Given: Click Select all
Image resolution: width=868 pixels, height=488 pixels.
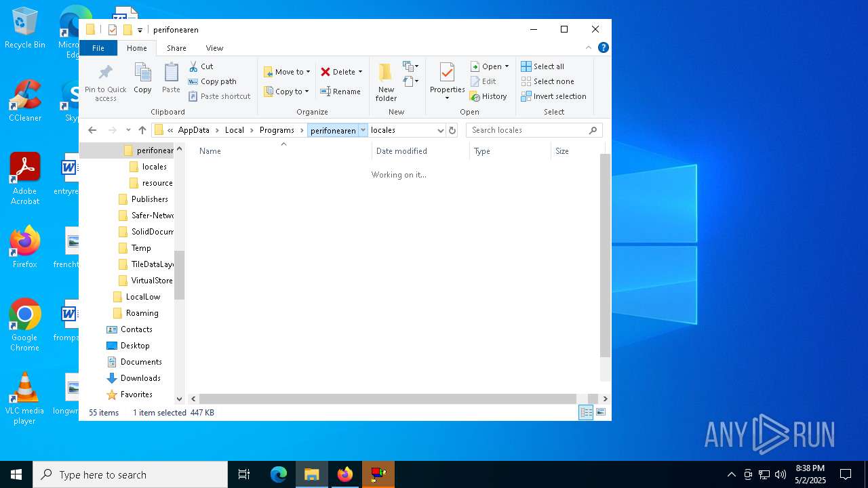Looking at the screenshot, I should [x=542, y=66].
